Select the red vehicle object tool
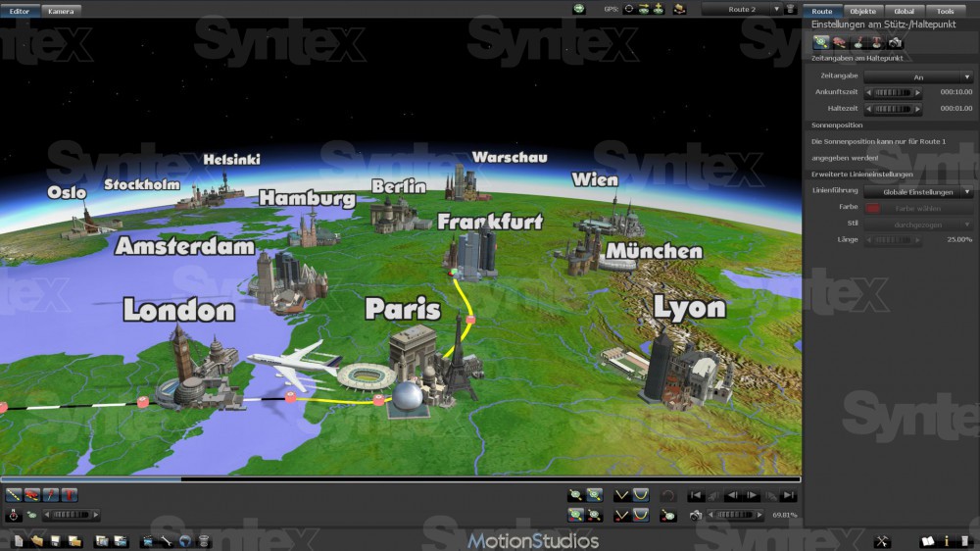This screenshot has width=980, height=551. click(x=32, y=495)
